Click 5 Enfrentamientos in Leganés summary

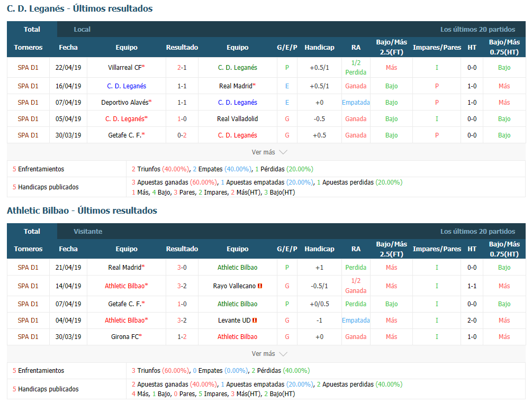(x=38, y=169)
